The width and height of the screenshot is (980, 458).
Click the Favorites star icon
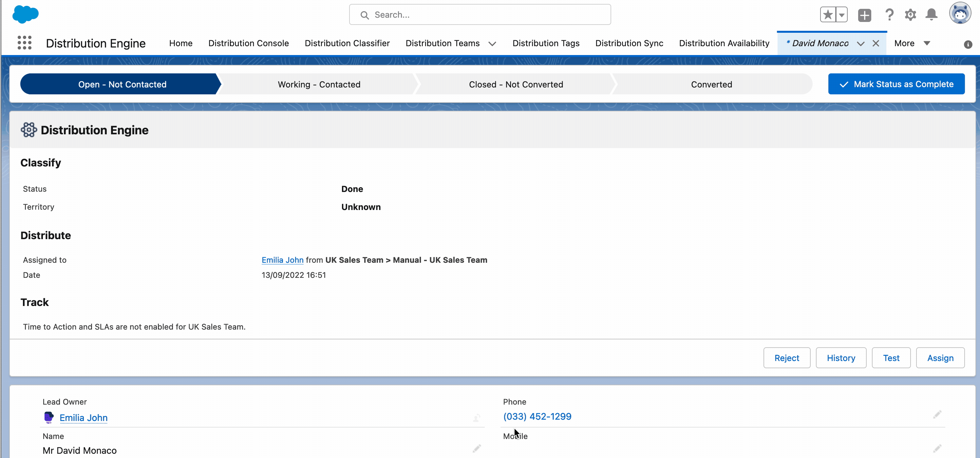(827, 15)
